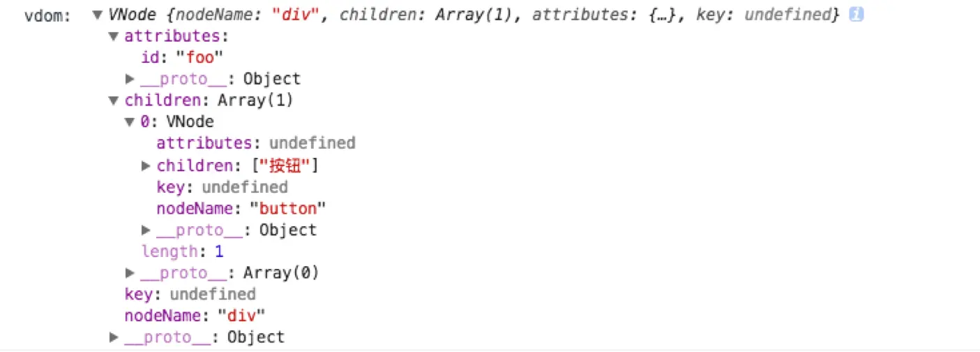Select key: undefined above nodeName "div"
980x352 pixels.
(x=190, y=294)
